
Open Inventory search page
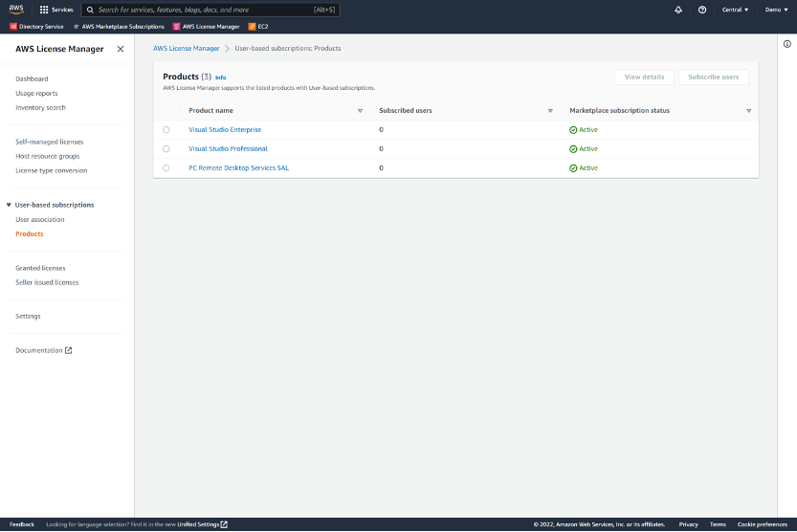pos(40,108)
